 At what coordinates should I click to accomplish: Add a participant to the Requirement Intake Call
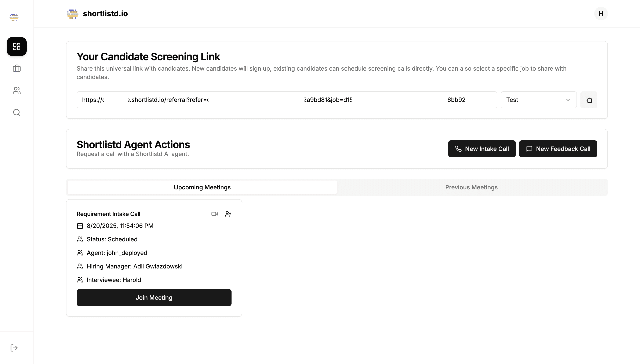click(x=228, y=214)
